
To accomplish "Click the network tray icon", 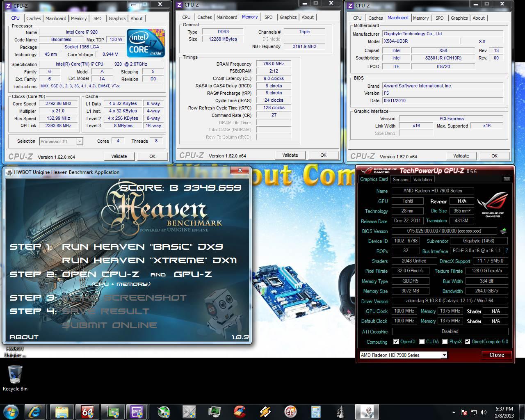I will (474, 412).
